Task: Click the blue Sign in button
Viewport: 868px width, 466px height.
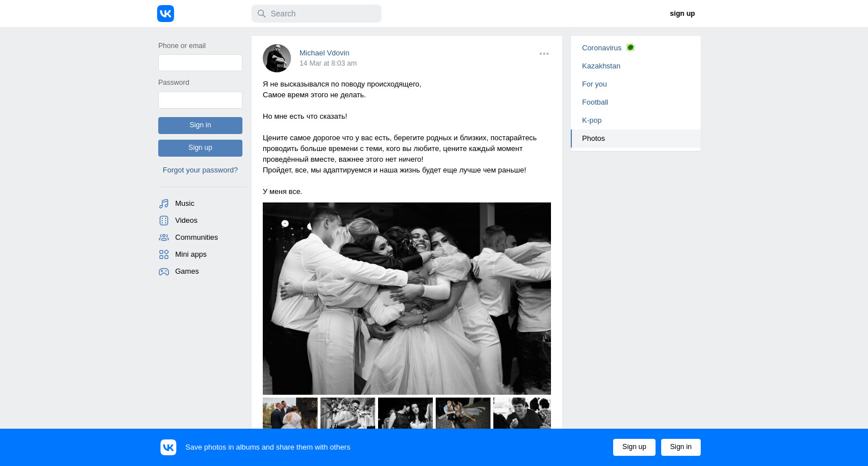Action: pos(200,126)
